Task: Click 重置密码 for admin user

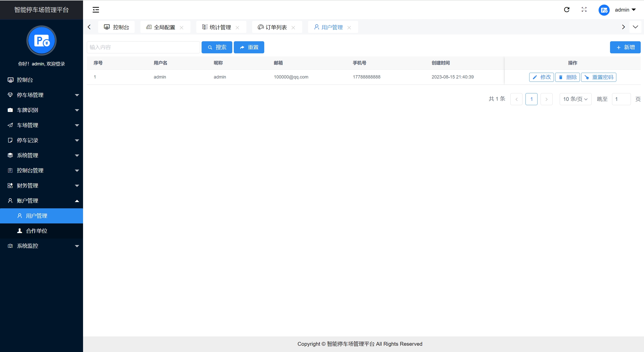Action: click(x=598, y=77)
